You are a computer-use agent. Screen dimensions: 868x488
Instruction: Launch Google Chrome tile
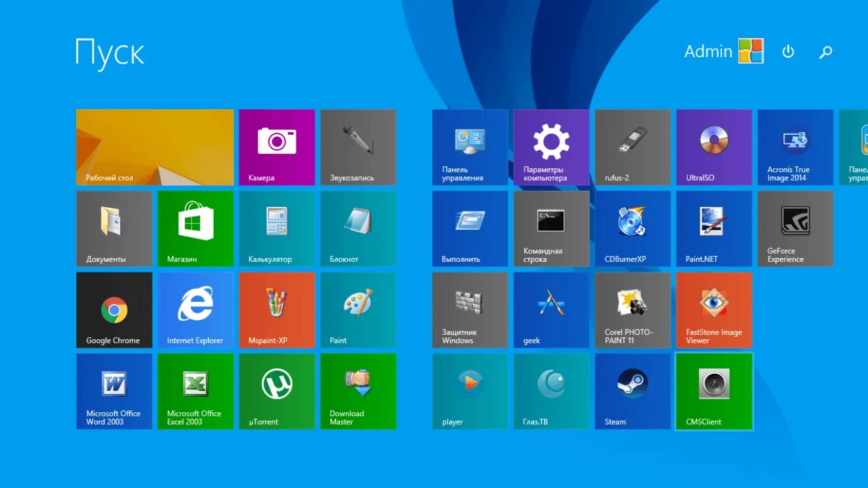(114, 310)
